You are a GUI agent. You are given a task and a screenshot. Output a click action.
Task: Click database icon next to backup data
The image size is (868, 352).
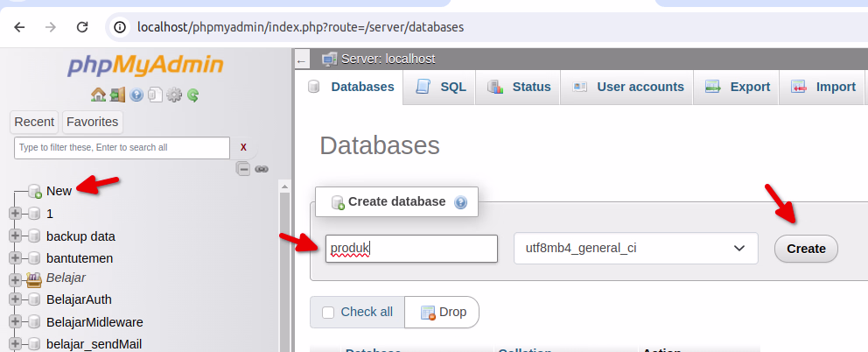click(34, 236)
